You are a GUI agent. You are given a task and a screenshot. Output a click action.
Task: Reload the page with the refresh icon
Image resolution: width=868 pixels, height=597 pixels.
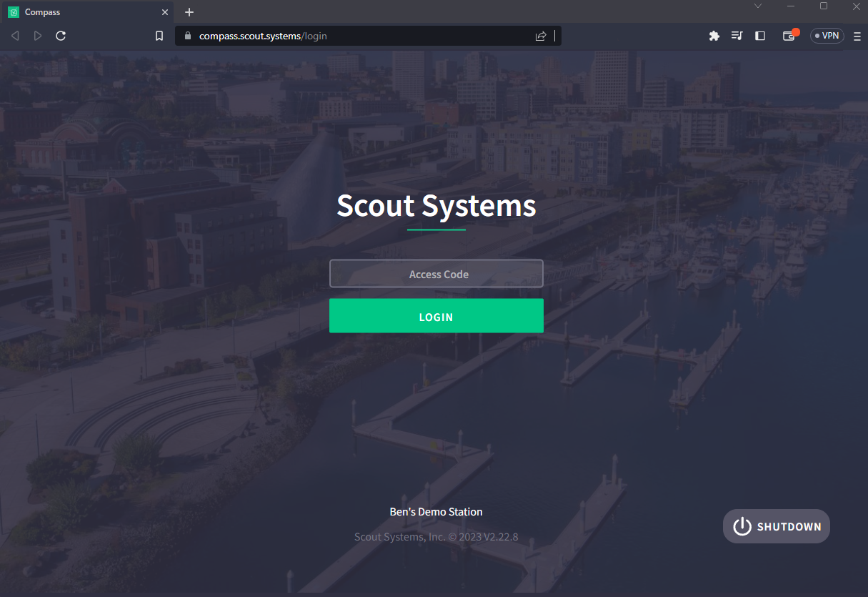tap(61, 36)
